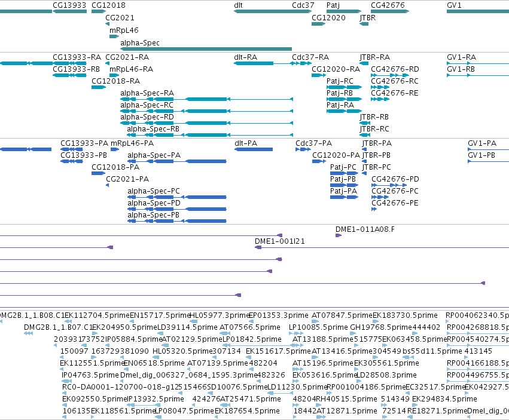
Task: Click the mRpL46-PA protein glyph
Action: (115, 149)
